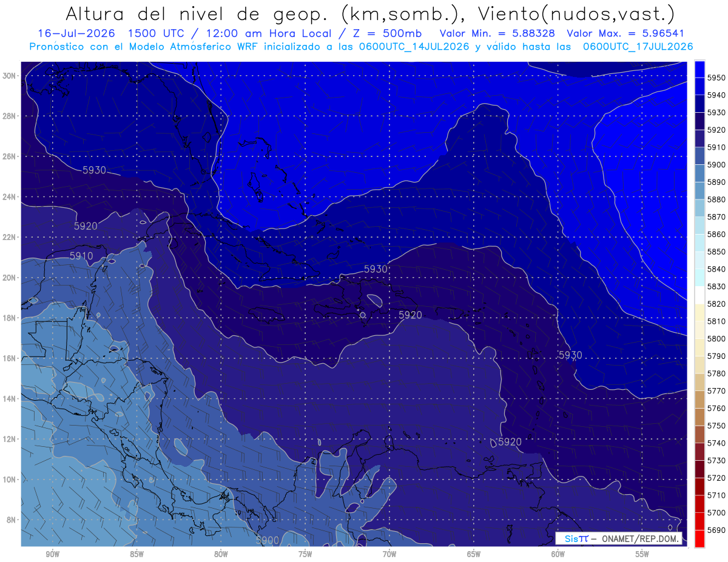
Task: Click the 70W longitude axis label
Action: (x=389, y=554)
